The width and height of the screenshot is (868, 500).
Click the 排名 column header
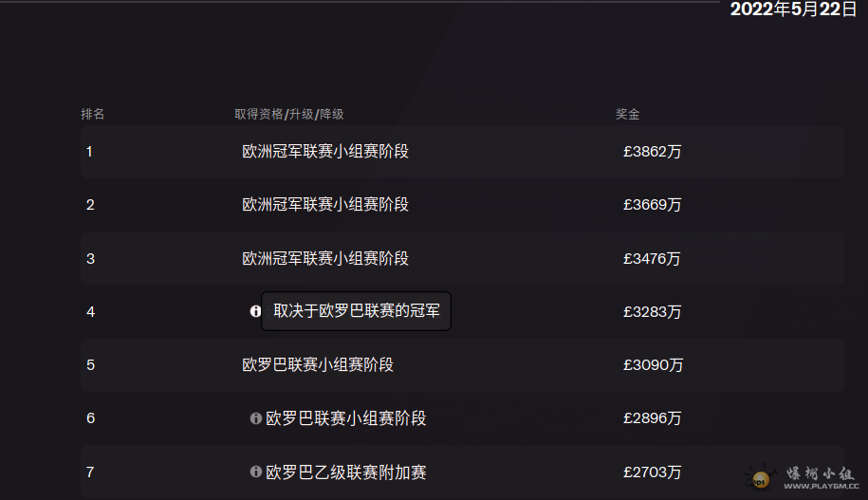[x=92, y=114]
